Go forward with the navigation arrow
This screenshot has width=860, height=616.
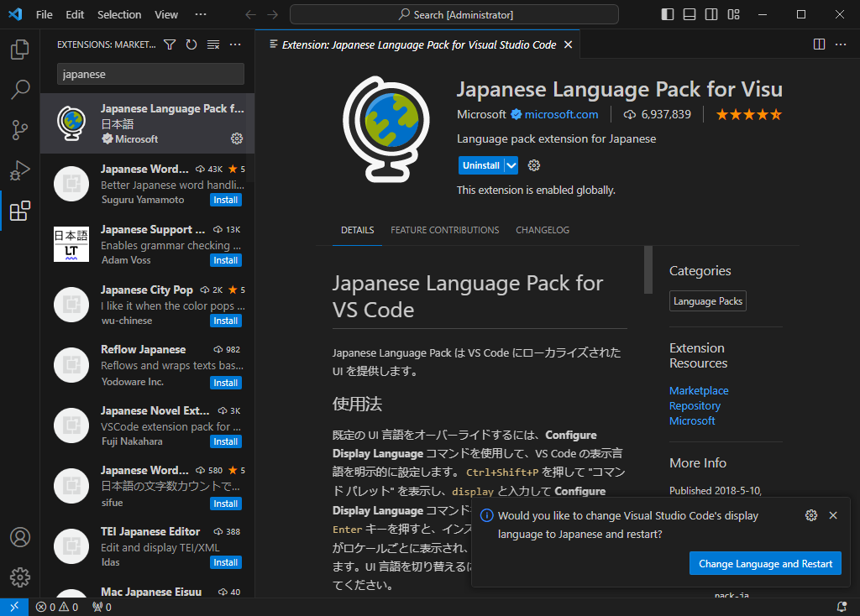pos(273,14)
